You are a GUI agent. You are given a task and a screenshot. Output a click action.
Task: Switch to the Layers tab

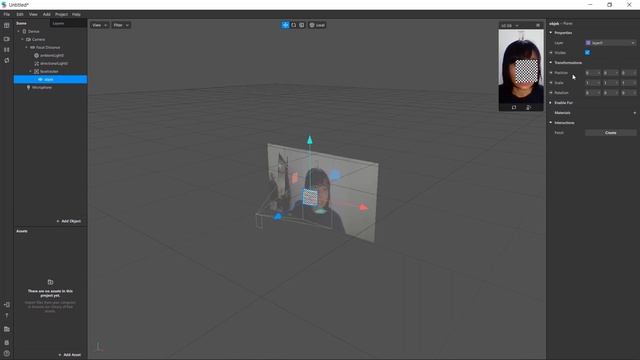click(x=58, y=24)
